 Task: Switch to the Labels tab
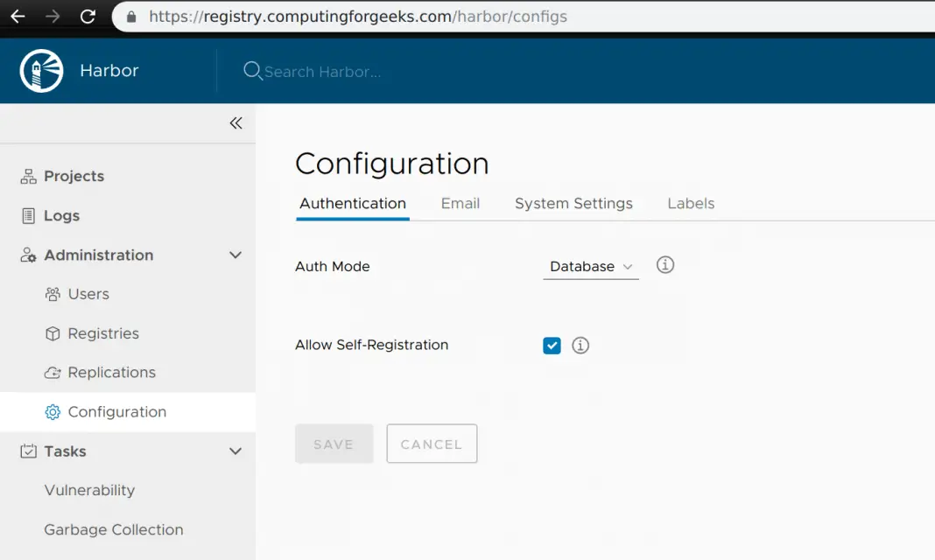click(x=691, y=204)
